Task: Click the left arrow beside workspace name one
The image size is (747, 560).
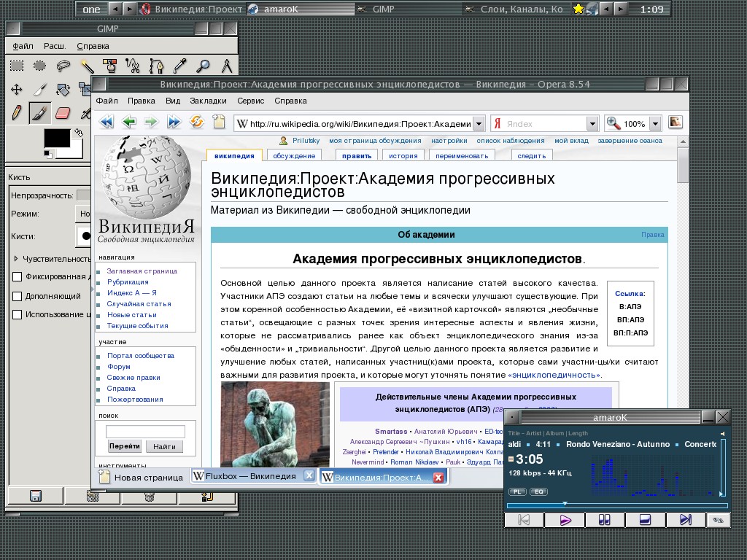Action: click(115, 9)
